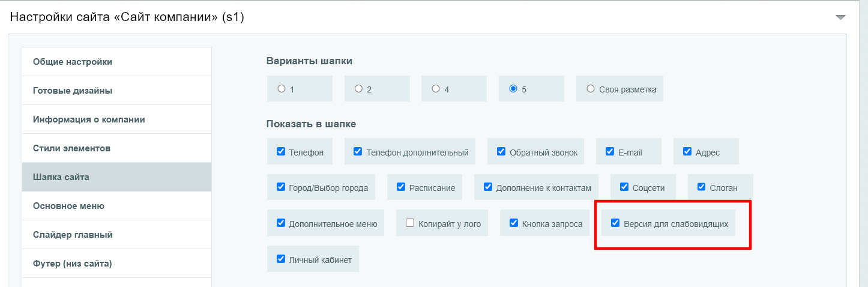Pick header variant 4 option
Image resolution: width=868 pixels, height=287 pixels.
click(x=436, y=89)
